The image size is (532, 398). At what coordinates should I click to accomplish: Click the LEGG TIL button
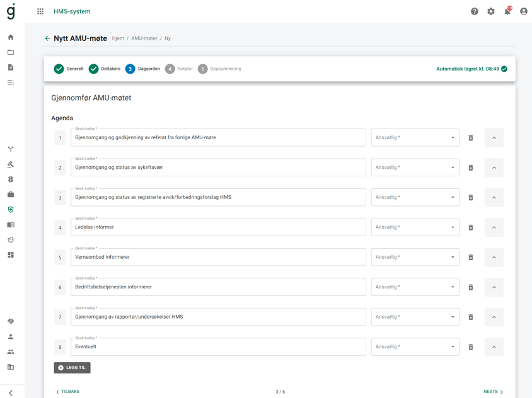(72, 368)
